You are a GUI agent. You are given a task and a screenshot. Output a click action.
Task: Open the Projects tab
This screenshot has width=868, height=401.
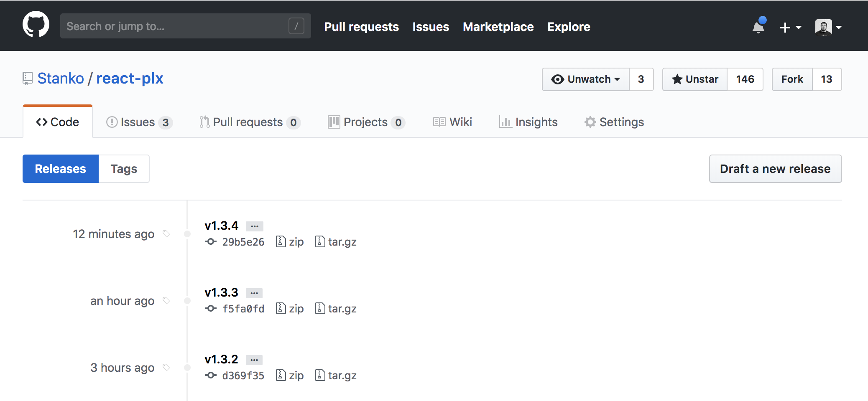366,122
